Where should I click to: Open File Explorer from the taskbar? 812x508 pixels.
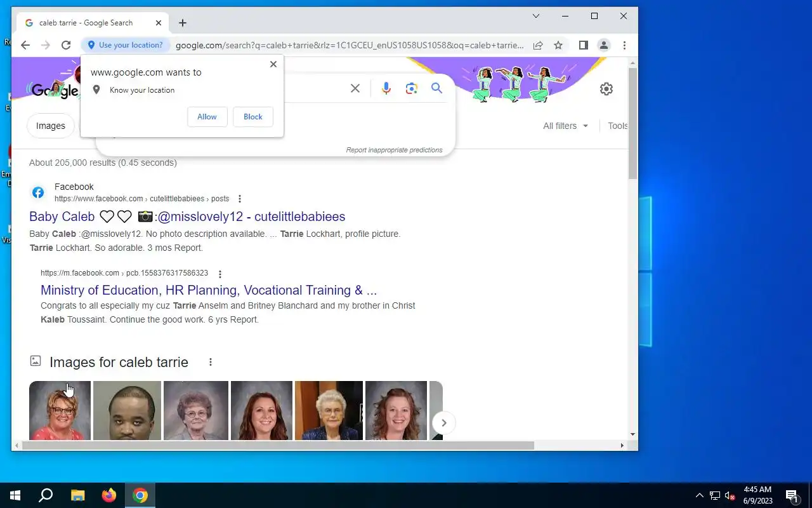coord(77,495)
